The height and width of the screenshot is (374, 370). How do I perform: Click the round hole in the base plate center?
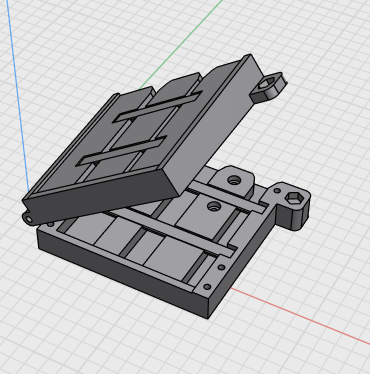click(214, 206)
